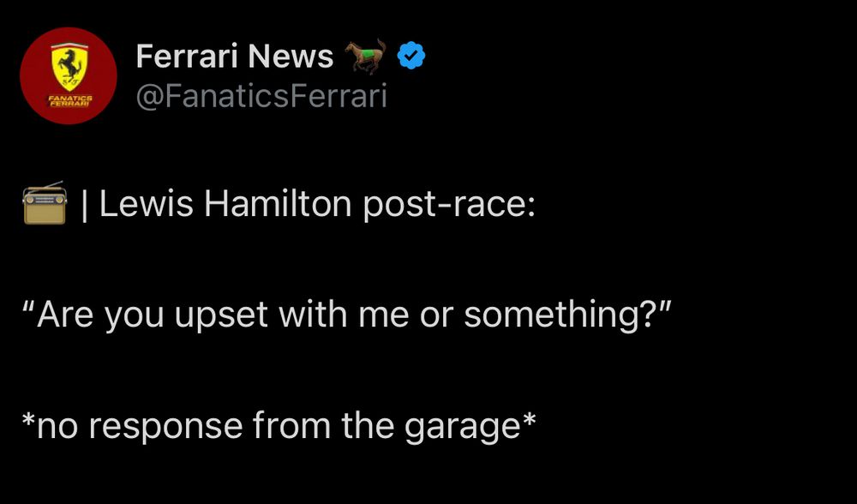Click the yellow prancing horse shield logo
Screen dimensions: 857x504
pyautogui.click(x=69, y=67)
